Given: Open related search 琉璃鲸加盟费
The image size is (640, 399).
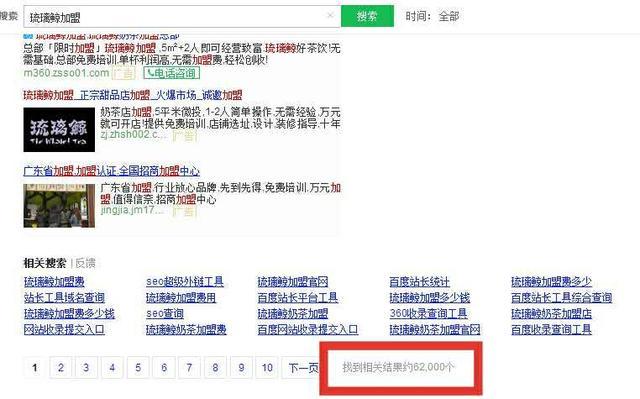Looking at the screenshot, I should (54, 282).
